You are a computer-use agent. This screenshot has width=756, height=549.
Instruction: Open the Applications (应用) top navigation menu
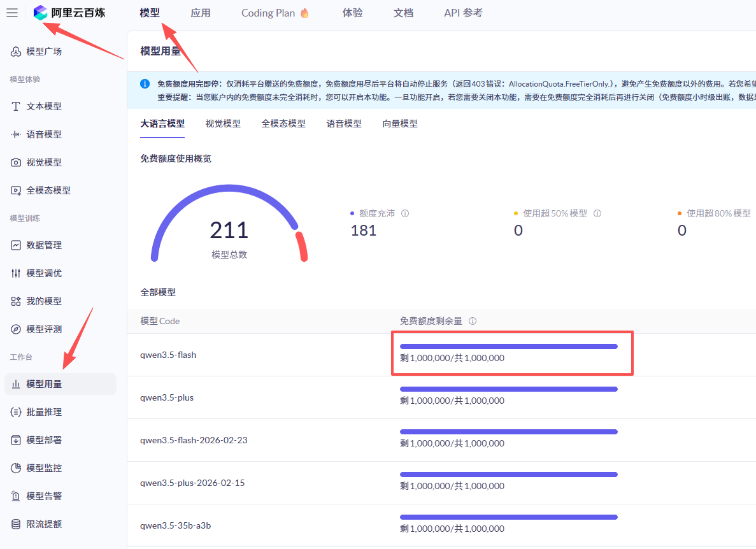tap(201, 13)
